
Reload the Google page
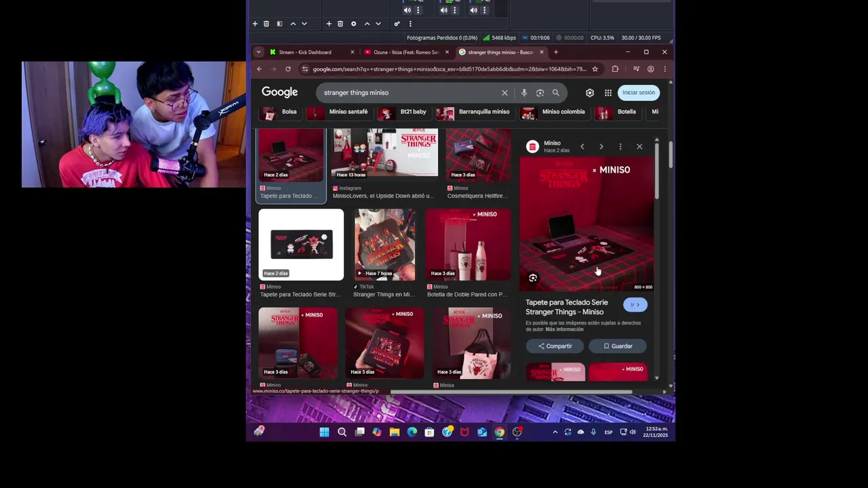pyautogui.click(x=288, y=69)
